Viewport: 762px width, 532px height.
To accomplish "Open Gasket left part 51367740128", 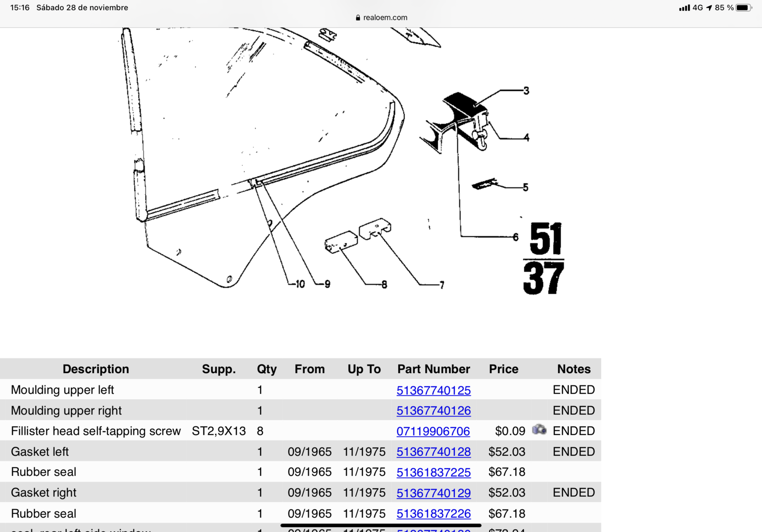I will [433, 452].
